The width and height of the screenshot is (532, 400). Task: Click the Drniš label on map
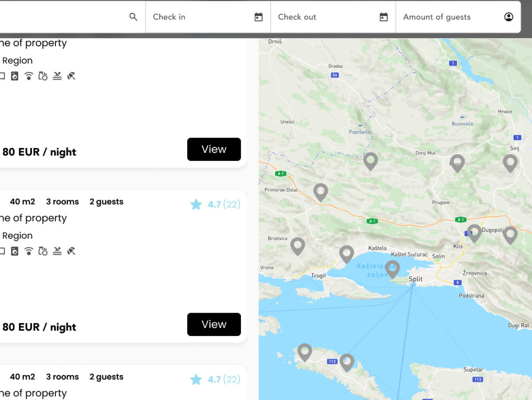click(275, 42)
